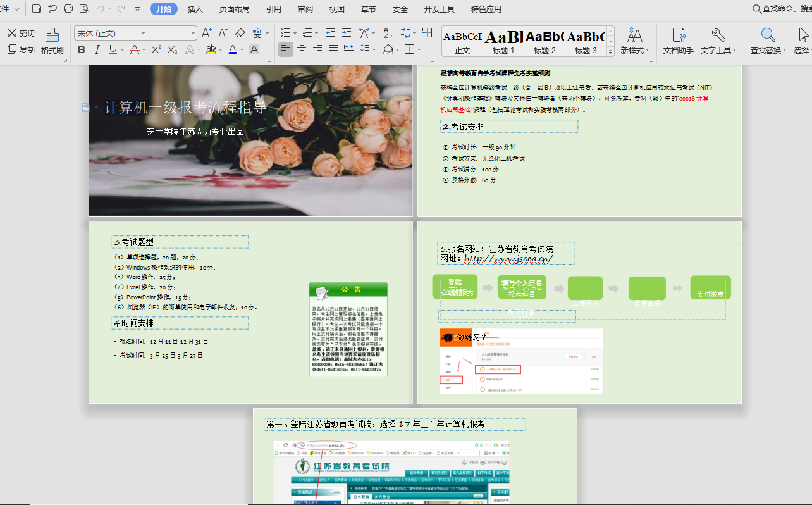
Task: Apply the 正文 (Normal) style
Action: tap(462, 42)
